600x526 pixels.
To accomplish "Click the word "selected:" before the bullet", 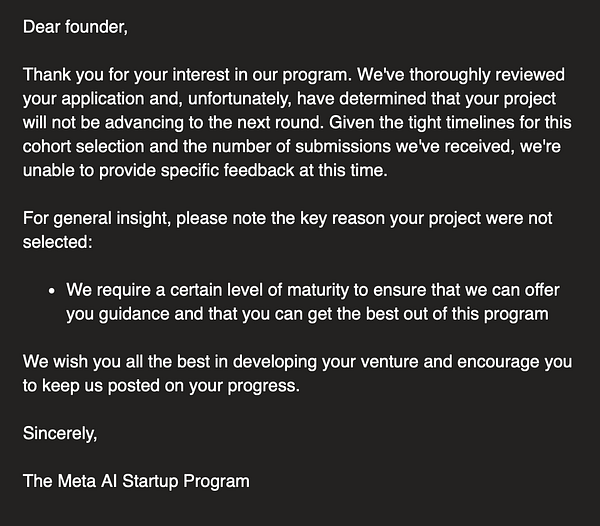I will (x=56, y=242).
